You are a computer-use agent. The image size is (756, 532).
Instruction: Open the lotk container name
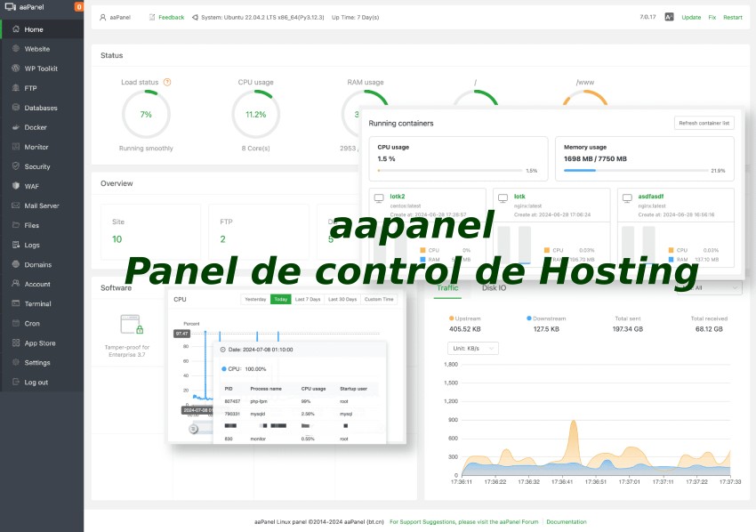click(x=519, y=197)
